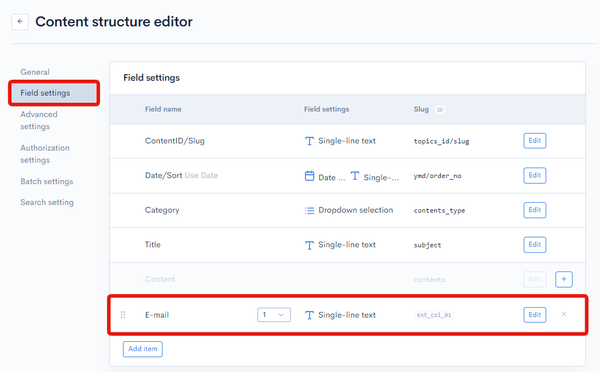The height and width of the screenshot is (372, 600).
Task: Edit the Category field
Action: pos(535,210)
